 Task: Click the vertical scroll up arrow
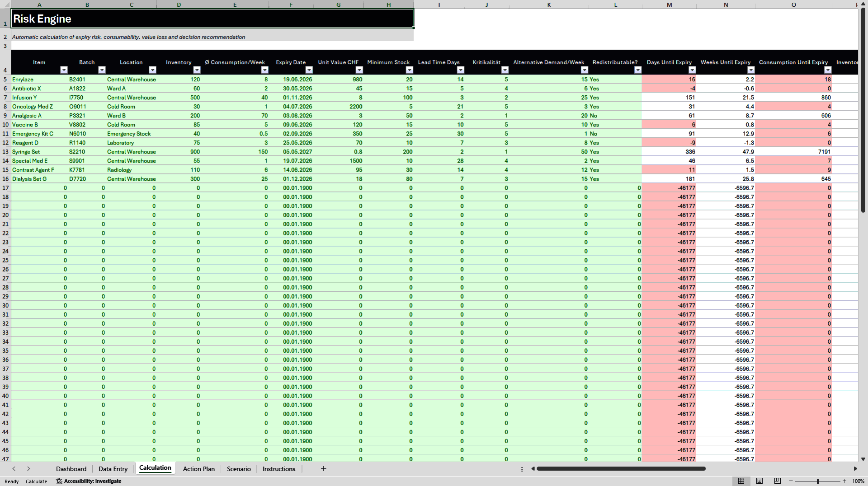(x=863, y=5)
